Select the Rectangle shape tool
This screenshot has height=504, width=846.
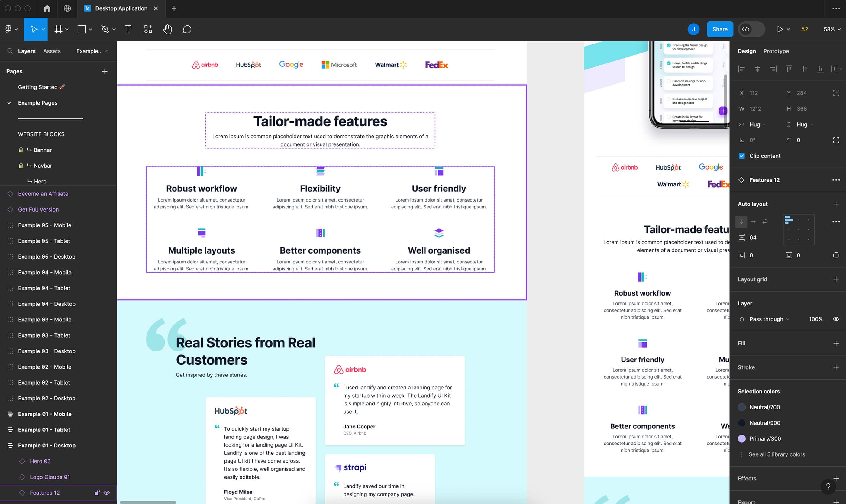click(82, 29)
